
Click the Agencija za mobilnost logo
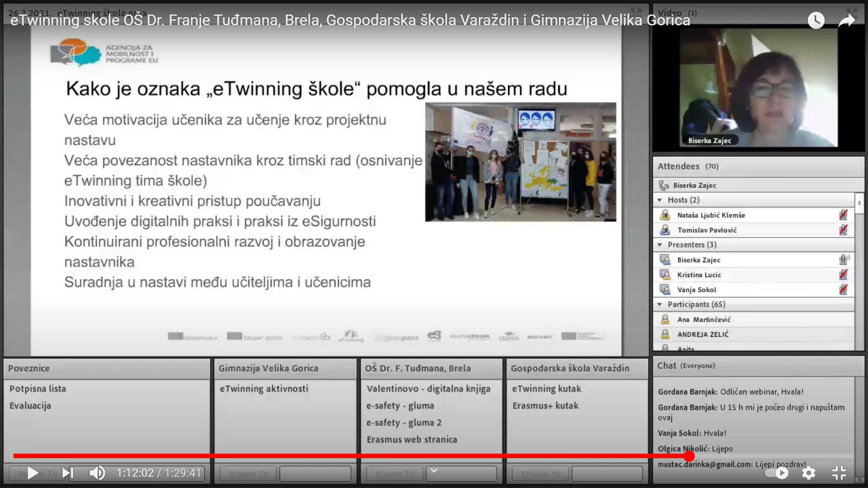point(104,53)
